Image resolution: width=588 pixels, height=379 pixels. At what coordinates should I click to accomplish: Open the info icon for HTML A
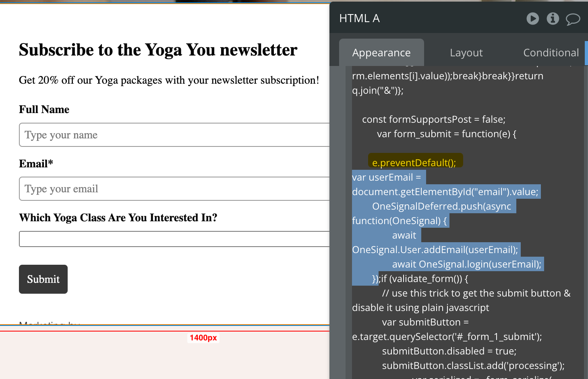[x=553, y=19]
